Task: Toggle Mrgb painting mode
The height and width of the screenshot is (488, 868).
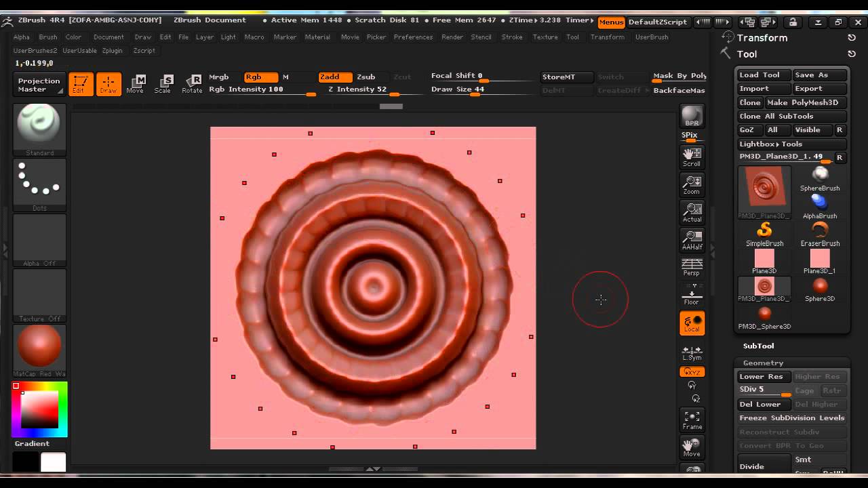Action: pos(219,77)
